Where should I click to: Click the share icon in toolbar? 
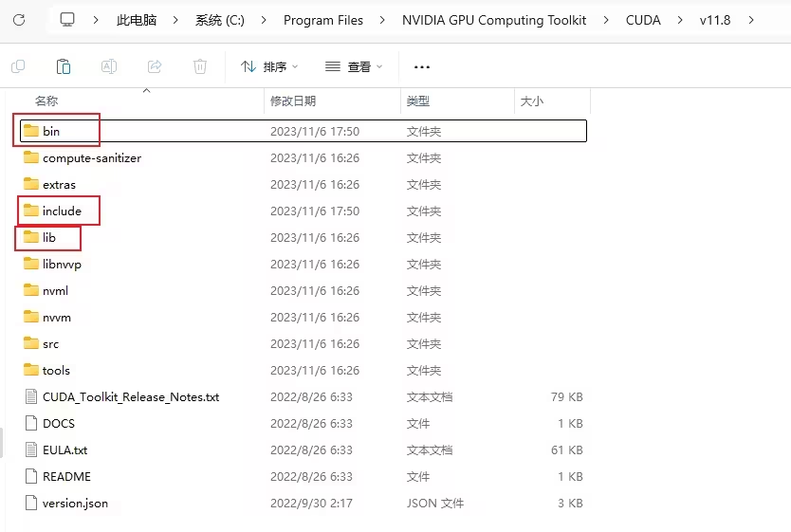coord(155,66)
